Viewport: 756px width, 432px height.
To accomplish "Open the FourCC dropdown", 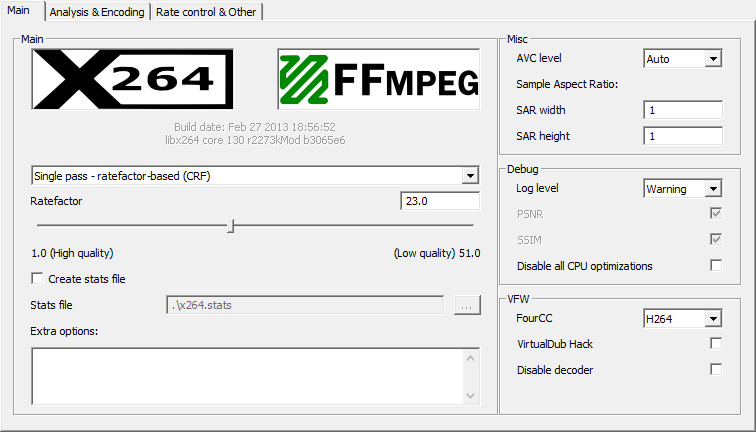I will (x=682, y=319).
